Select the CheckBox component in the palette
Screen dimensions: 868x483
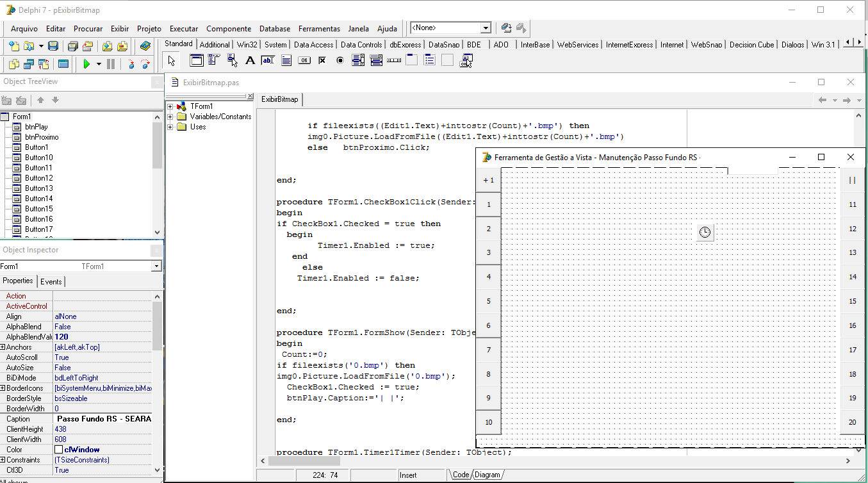pyautogui.click(x=322, y=61)
